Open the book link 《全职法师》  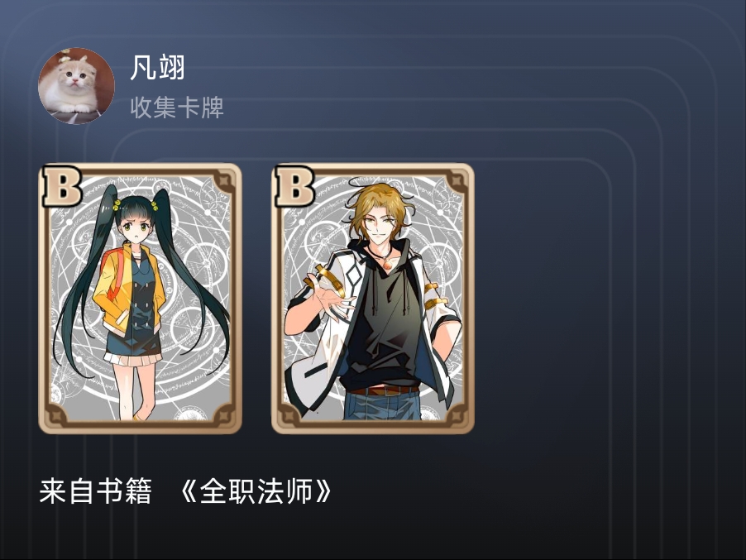[256, 491]
